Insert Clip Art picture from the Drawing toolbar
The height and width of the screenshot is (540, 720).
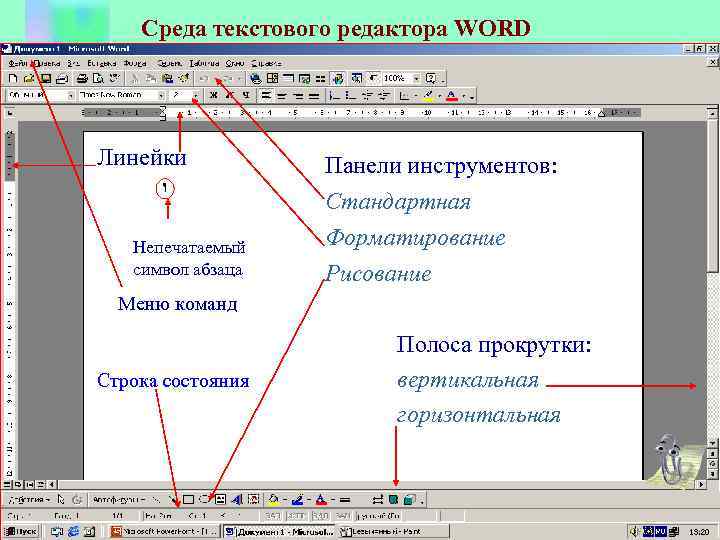[x=253, y=499]
